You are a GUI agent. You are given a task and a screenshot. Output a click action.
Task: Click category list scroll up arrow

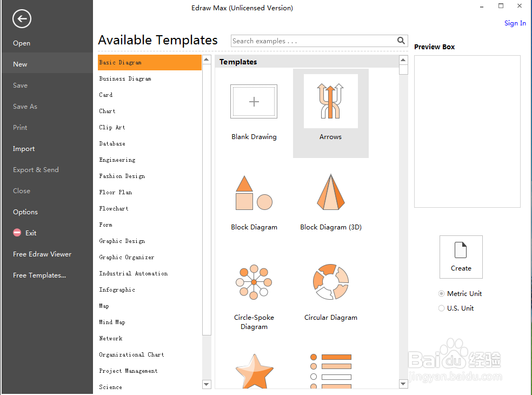pos(207,60)
